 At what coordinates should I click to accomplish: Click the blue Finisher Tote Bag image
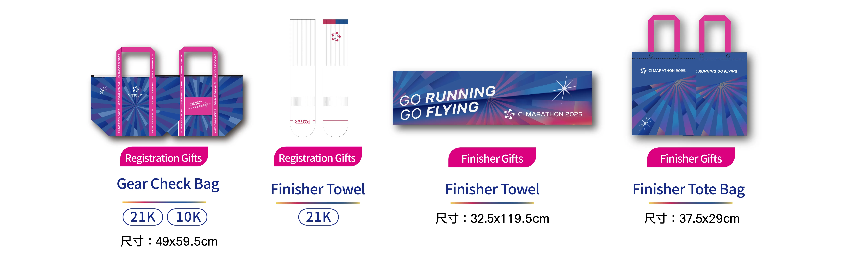[x=689, y=75]
